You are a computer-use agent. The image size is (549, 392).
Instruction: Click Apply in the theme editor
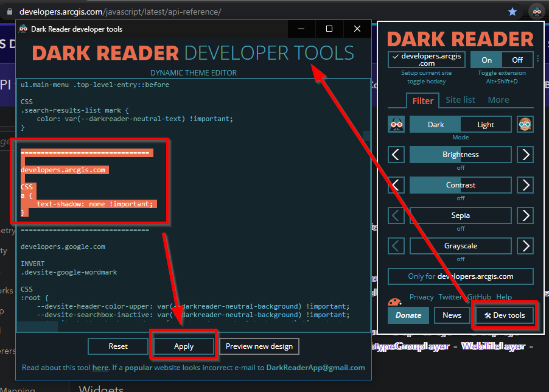184,346
